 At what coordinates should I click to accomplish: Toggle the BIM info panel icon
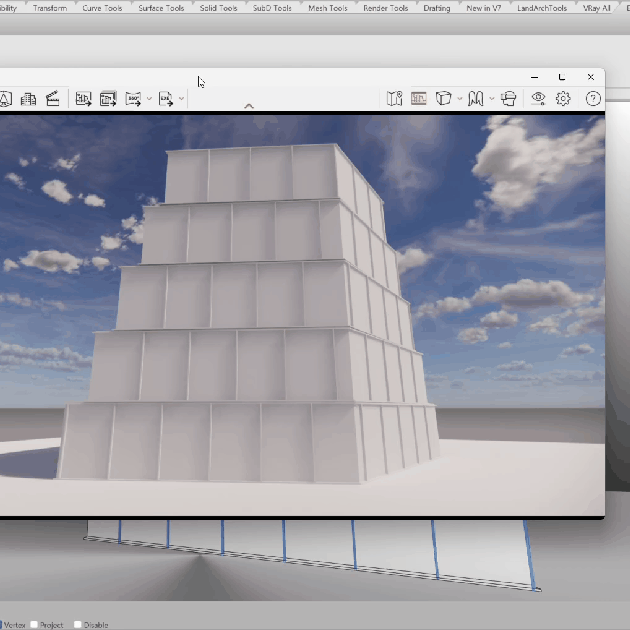click(419, 98)
